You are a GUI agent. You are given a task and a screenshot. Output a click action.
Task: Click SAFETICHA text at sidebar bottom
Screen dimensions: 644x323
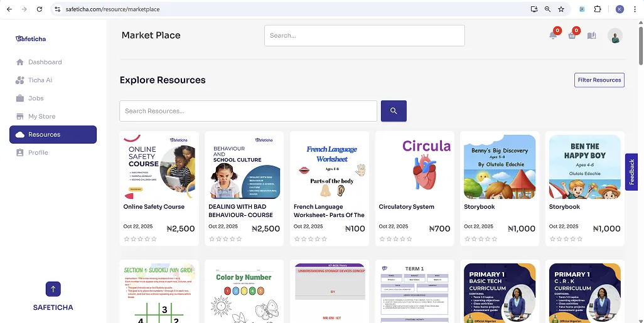point(53,307)
